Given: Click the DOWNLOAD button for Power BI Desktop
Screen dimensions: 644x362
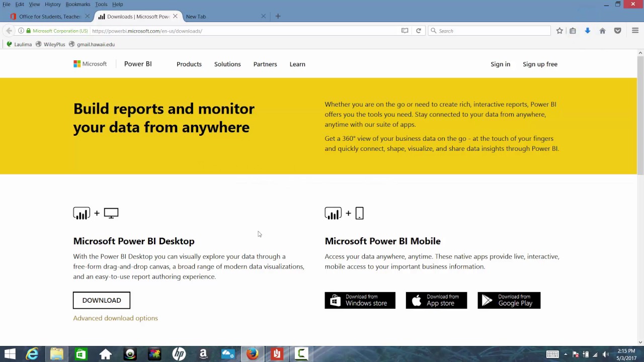Looking at the screenshot, I should click(x=102, y=300).
